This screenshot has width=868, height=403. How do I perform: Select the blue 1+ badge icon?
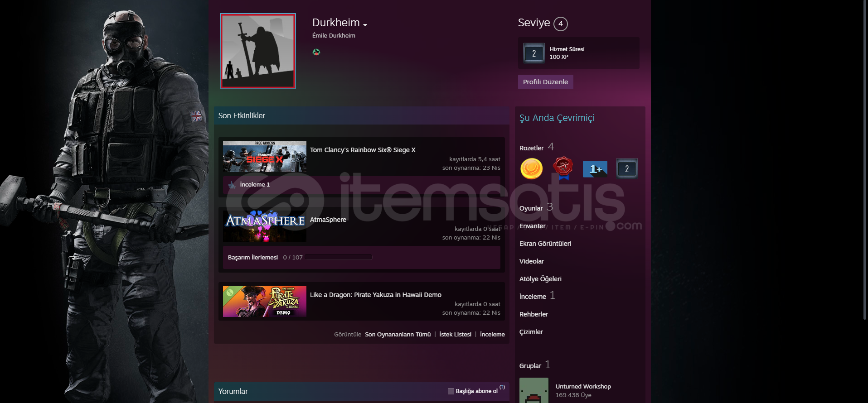pyautogui.click(x=595, y=169)
